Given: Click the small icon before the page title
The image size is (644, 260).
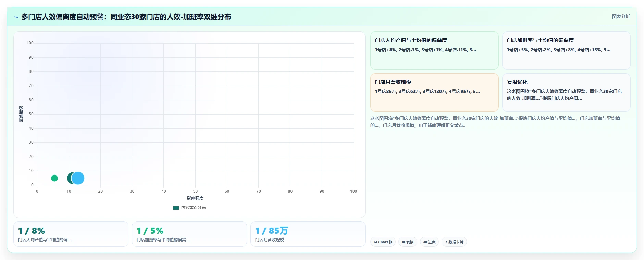Looking at the screenshot, I should 16,17.
